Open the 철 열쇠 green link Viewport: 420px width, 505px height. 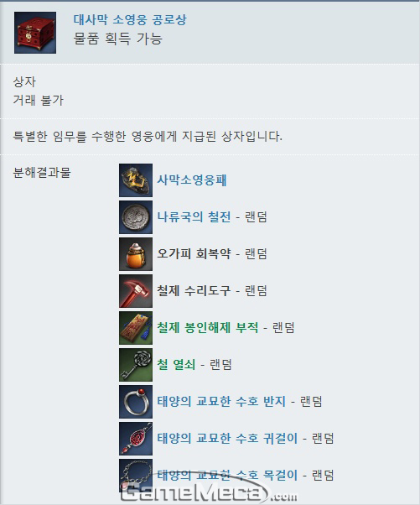coord(176,365)
